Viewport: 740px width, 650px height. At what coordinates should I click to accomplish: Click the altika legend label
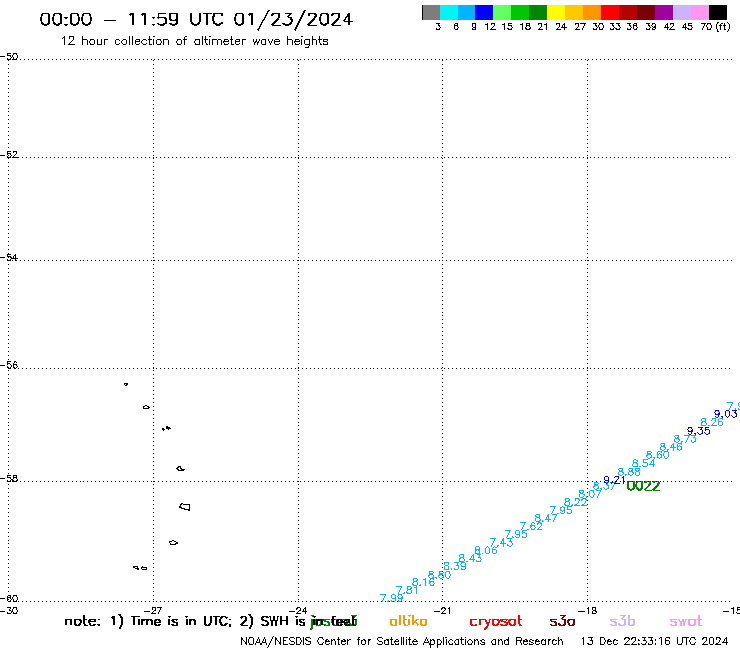(408, 621)
